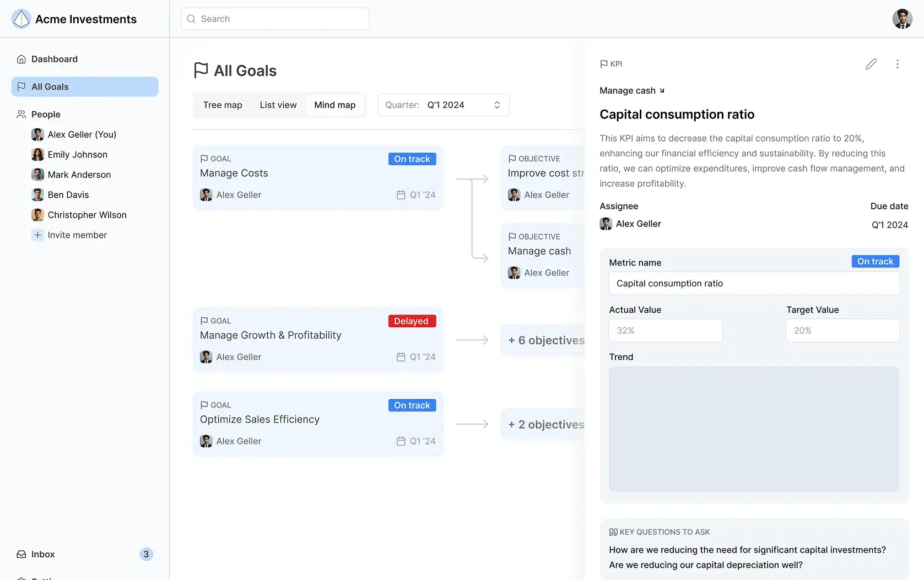
Task: Open the Inbox tray icon
Action: tap(21, 554)
